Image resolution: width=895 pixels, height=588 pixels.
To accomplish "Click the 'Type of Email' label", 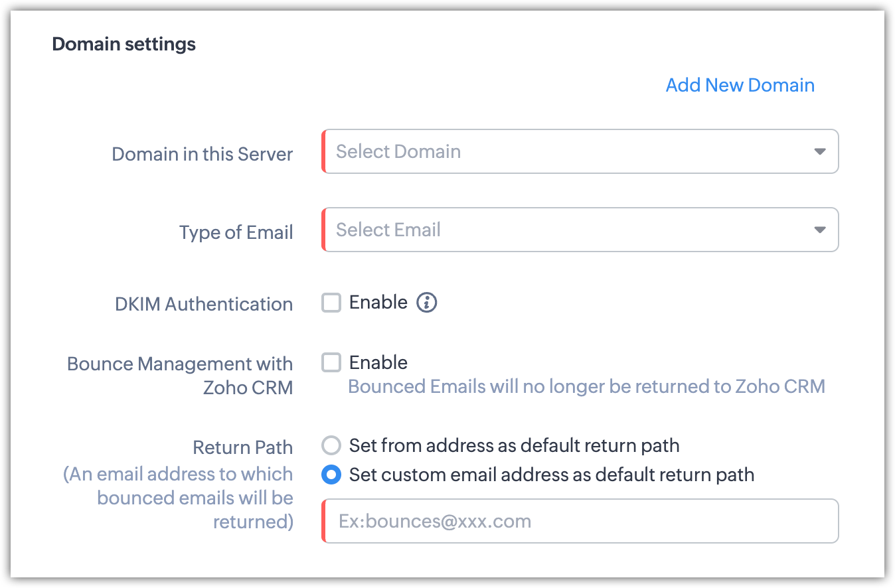I will [236, 232].
